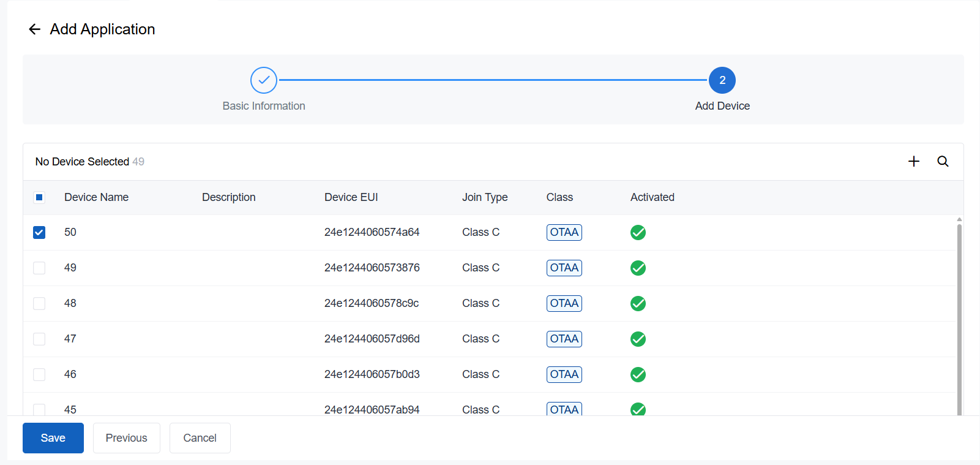Click the Join Type column header
This screenshot has height=465, width=980.
485,197
